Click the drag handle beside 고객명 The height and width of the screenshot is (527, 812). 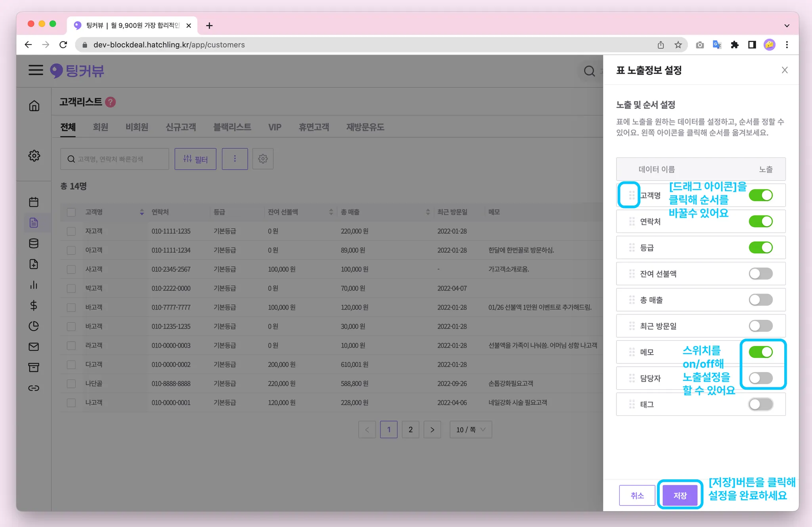(x=632, y=195)
